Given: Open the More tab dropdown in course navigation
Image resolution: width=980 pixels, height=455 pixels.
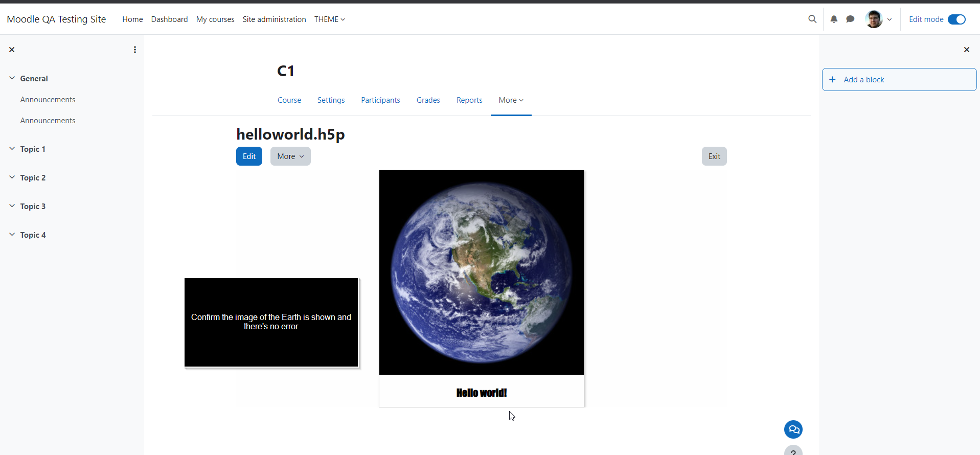Looking at the screenshot, I should (511, 100).
